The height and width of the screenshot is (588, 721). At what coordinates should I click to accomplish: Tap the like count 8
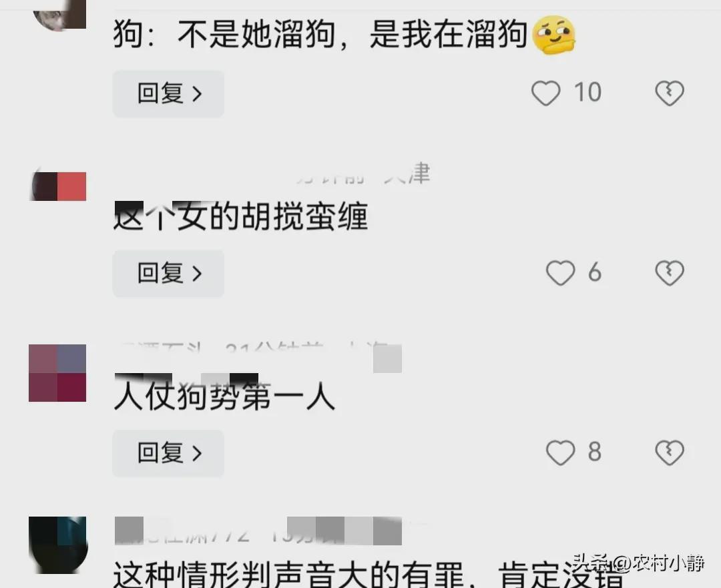[x=595, y=451]
